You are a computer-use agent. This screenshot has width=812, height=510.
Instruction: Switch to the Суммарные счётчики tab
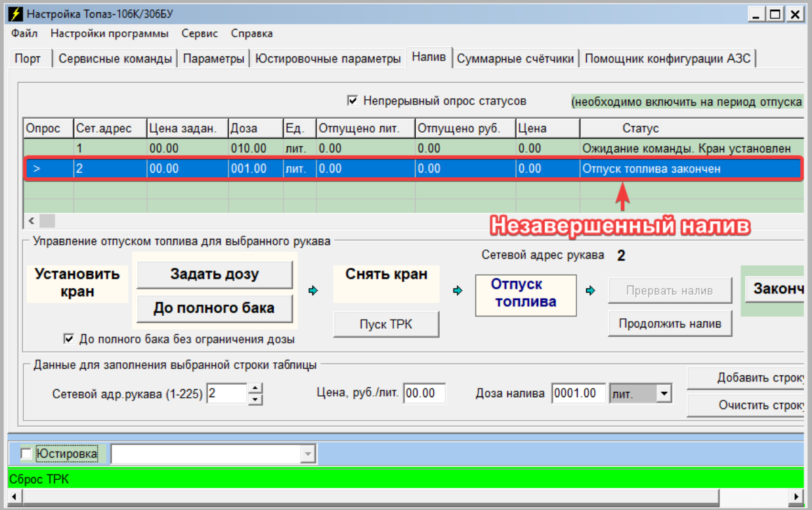516,58
